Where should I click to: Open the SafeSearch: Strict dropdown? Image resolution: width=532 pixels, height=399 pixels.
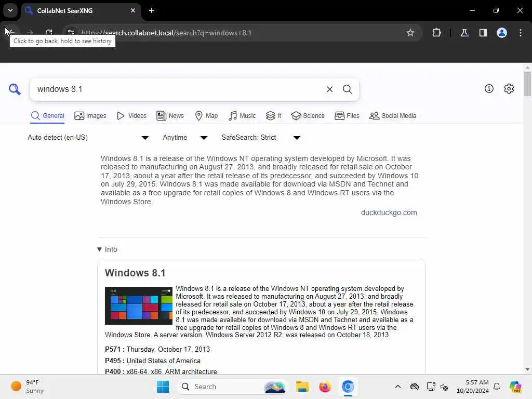[x=261, y=137]
